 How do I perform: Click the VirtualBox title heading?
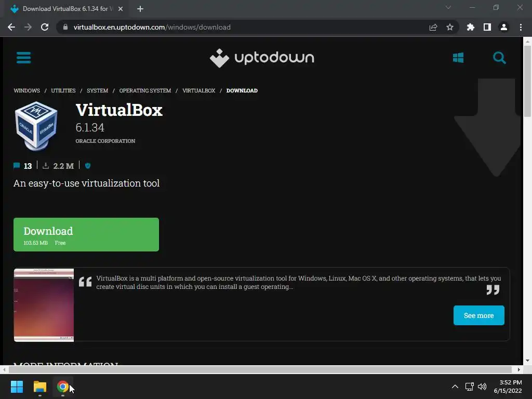(119, 110)
